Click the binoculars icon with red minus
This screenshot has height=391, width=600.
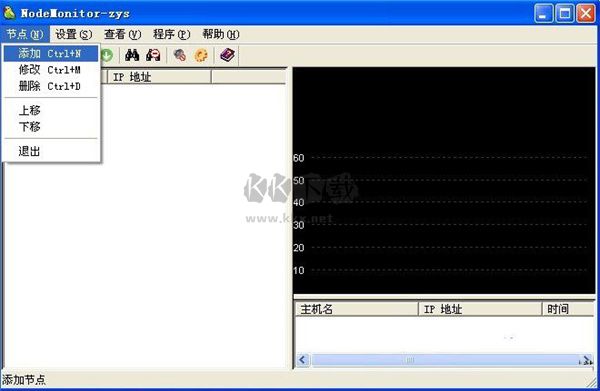(x=153, y=55)
